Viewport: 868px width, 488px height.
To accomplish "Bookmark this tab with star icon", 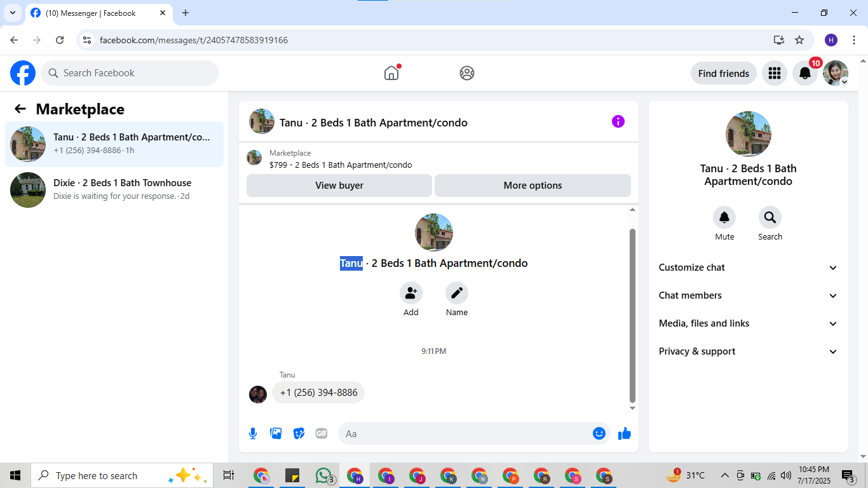I will click(799, 40).
